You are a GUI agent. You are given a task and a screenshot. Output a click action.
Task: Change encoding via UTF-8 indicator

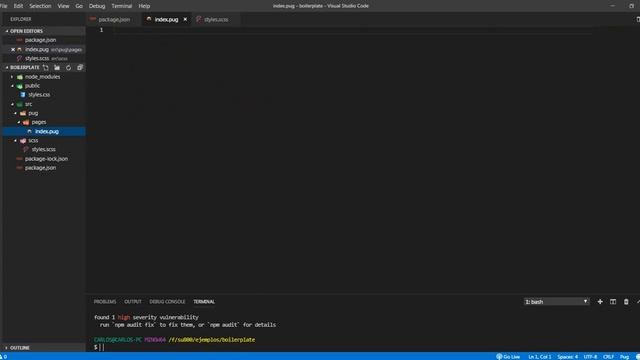[x=590, y=357]
